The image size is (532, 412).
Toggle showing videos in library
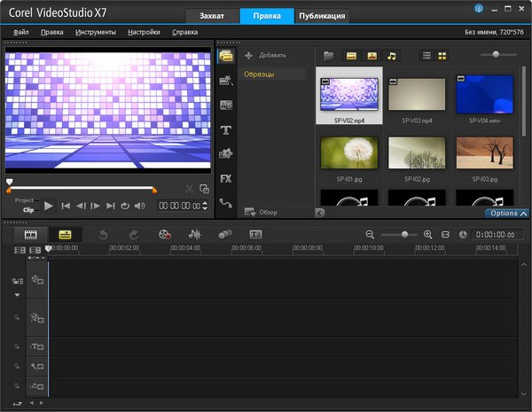[x=352, y=56]
